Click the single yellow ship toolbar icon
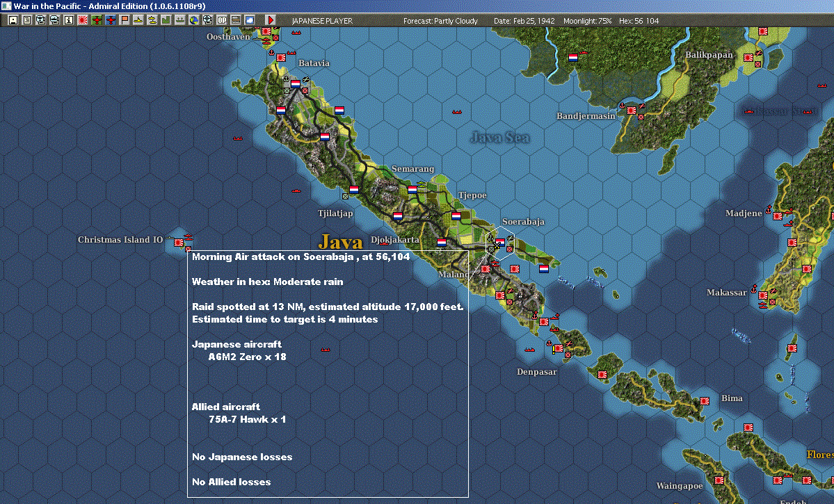 138,20
